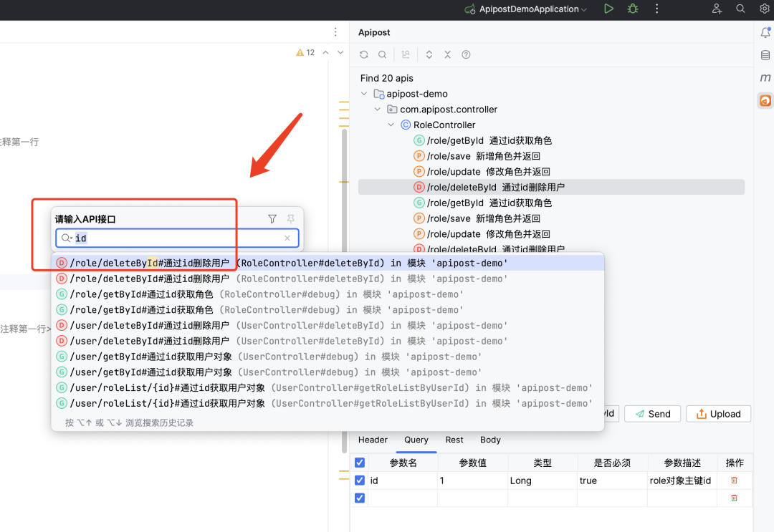
Task: Uncheck the checkbox in the empty parameter row
Action: coord(360,498)
